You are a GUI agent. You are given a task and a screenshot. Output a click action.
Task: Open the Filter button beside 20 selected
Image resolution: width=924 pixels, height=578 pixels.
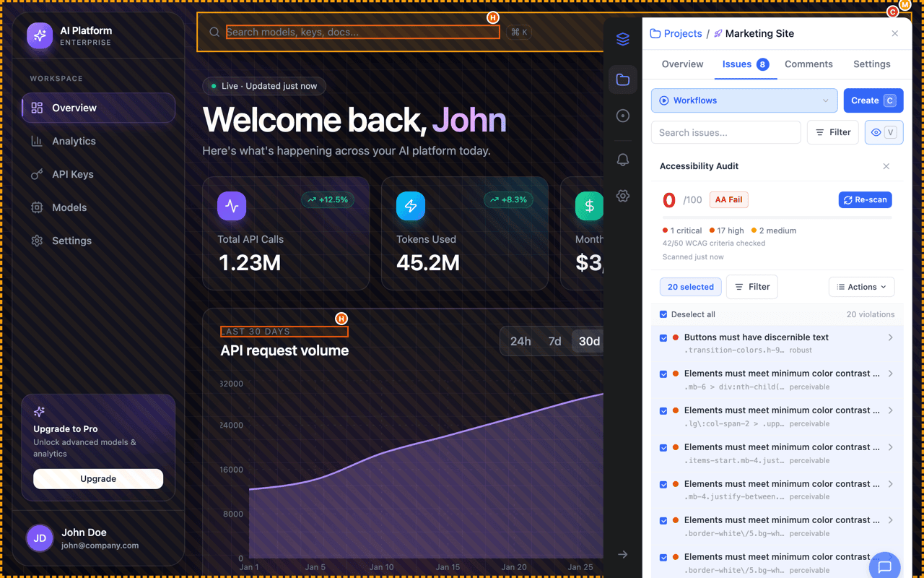[x=752, y=287]
